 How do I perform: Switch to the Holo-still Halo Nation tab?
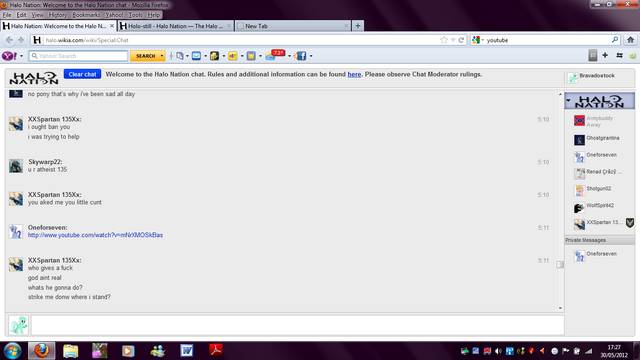[176, 26]
